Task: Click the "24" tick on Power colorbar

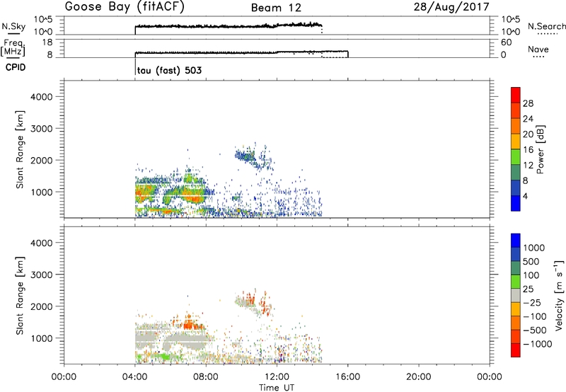Action: click(x=528, y=119)
